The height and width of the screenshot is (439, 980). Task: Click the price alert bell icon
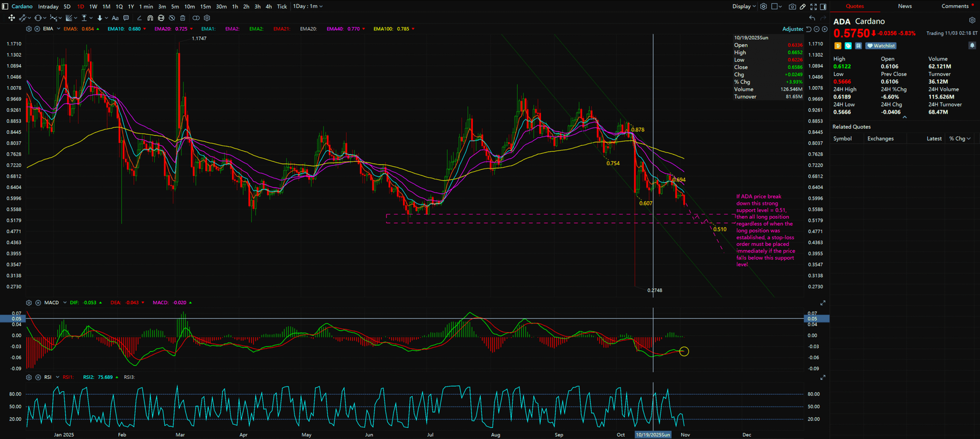point(971,45)
